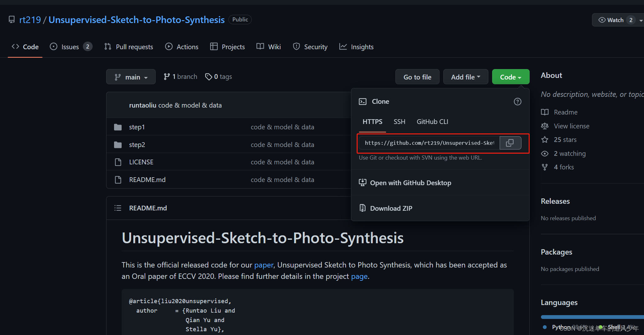View the 0 tags link

click(x=219, y=77)
